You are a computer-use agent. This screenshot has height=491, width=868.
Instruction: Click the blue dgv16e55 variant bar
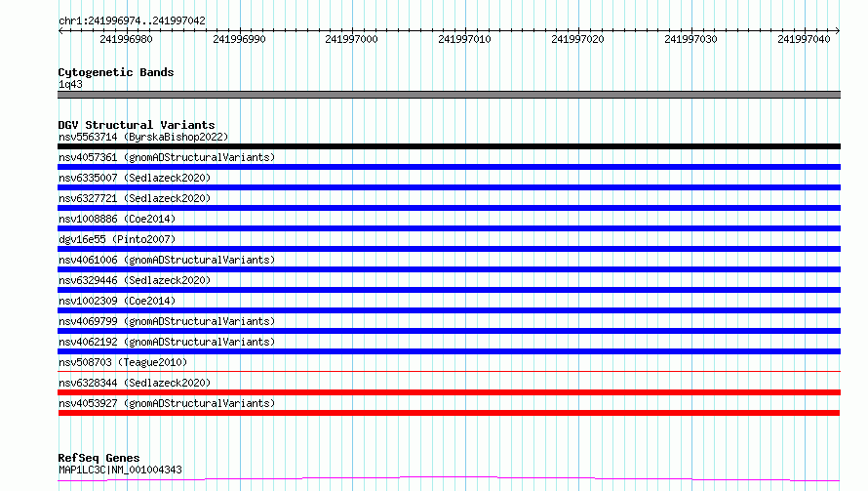pos(449,249)
